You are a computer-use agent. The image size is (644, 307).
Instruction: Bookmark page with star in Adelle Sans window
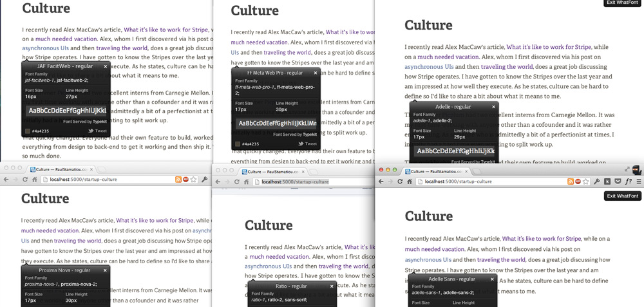[586, 181]
